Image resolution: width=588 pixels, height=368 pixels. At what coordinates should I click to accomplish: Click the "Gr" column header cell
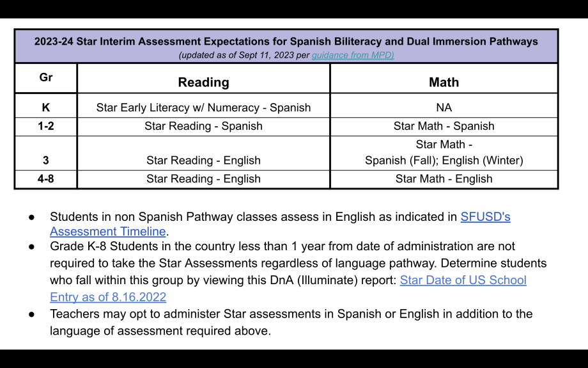tap(46, 77)
